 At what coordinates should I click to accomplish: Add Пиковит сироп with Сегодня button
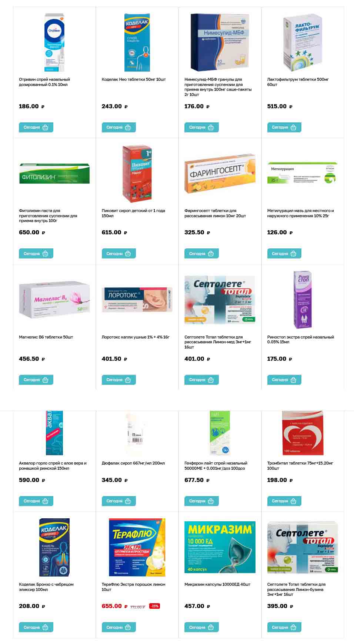(x=119, y=254)
